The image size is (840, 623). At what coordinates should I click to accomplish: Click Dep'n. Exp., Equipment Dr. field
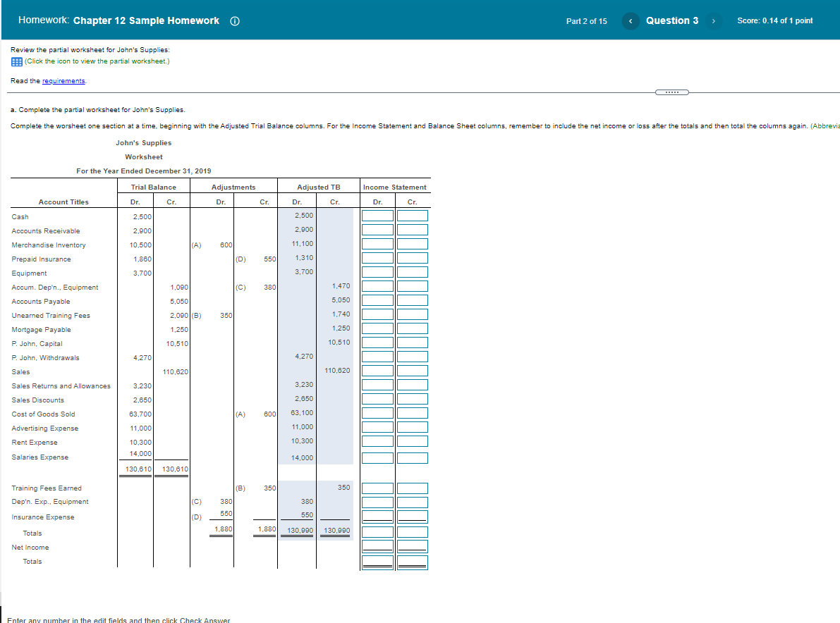[377, 502]
